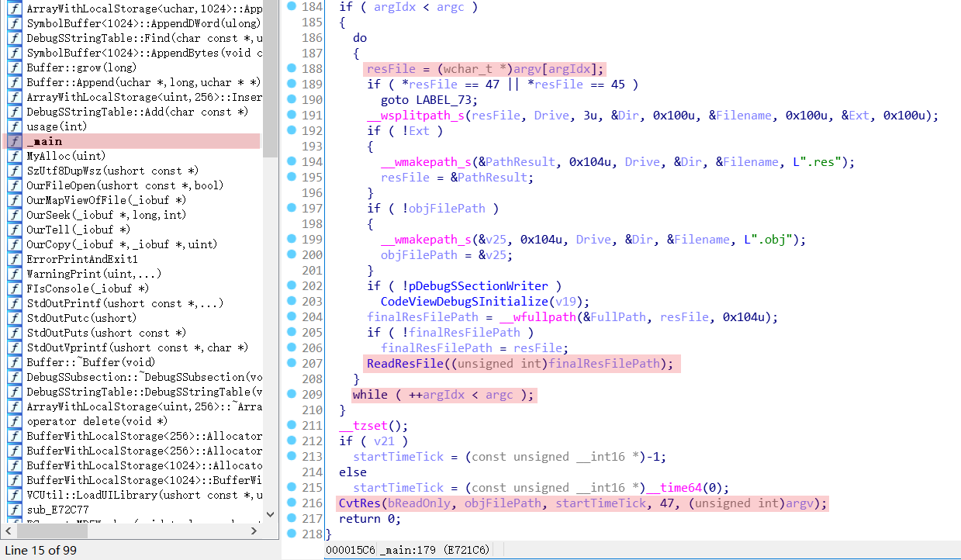Select usage(int) in the functions list

click(57, 126)
